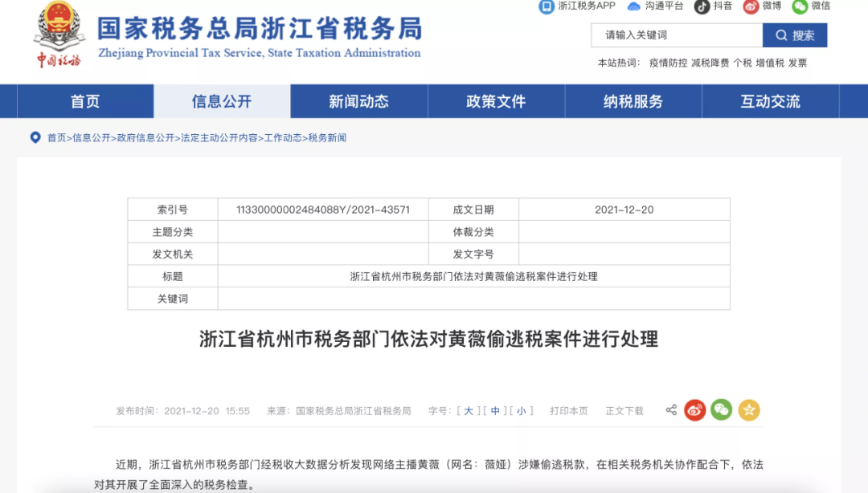Click the location pin breadcrumb icon
This screenshot has width=868, height=493.
(35, 137)
